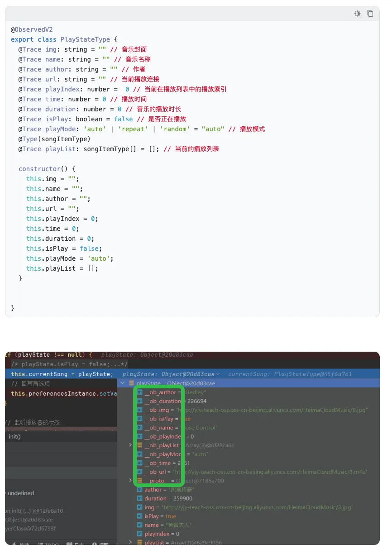Click the export class PlayStateType line
The image size is (392, 554).
(64, 39)
